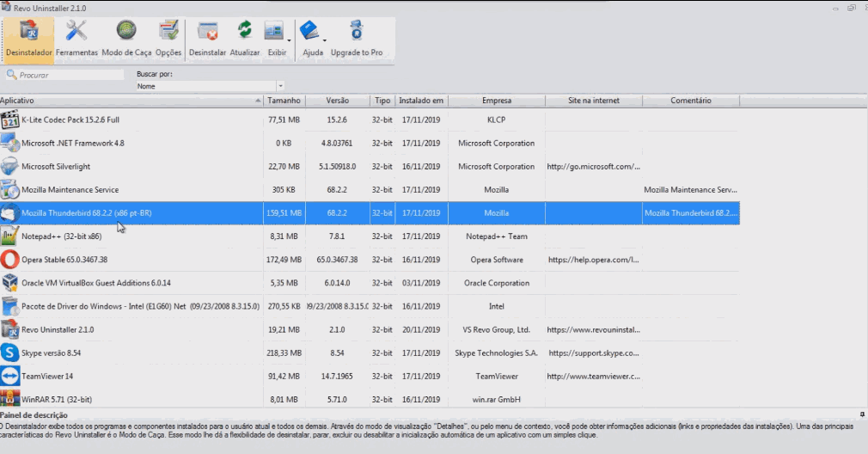868x454 pixels.
Task: Open the Ajuda help icon
Action: point(310,31)
